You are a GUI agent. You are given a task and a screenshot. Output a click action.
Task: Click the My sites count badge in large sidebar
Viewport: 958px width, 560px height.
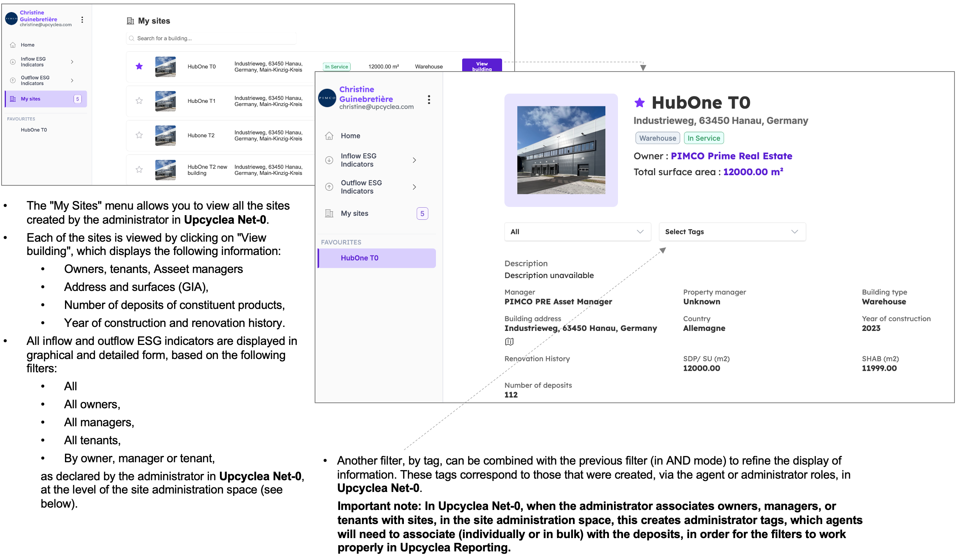click(x=422, y=214)
